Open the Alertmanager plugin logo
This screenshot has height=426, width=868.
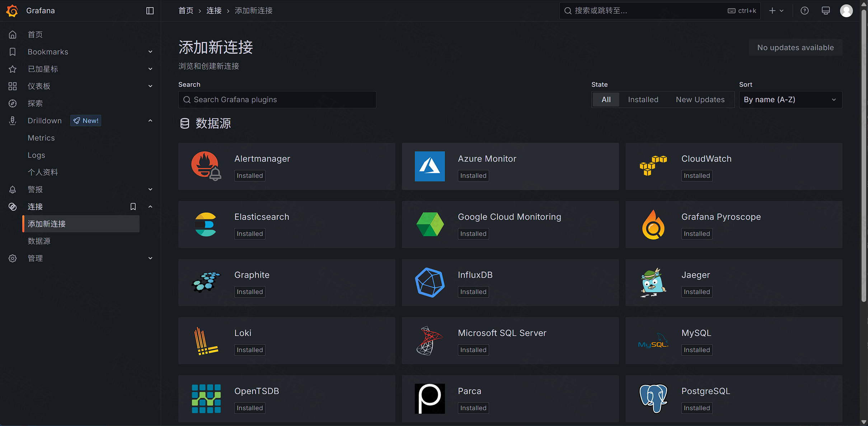pos(206,166)
